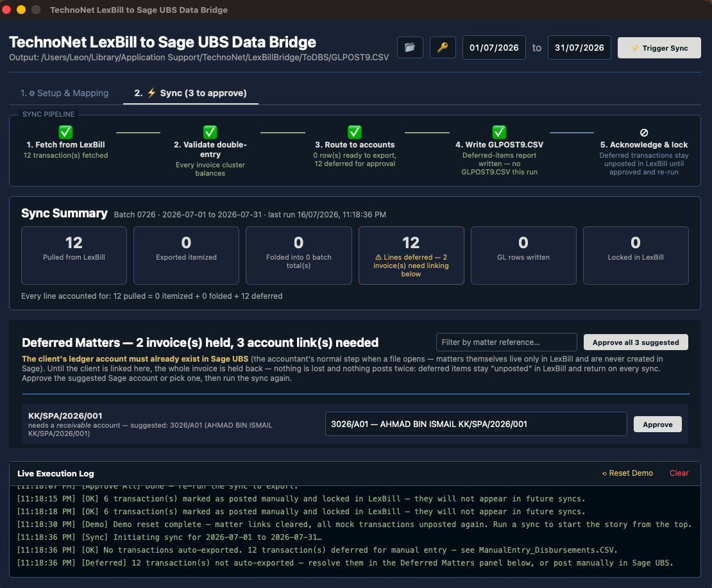Click the warning icon in Lines deferred card

pyautogui.click(x=378, y=257)
